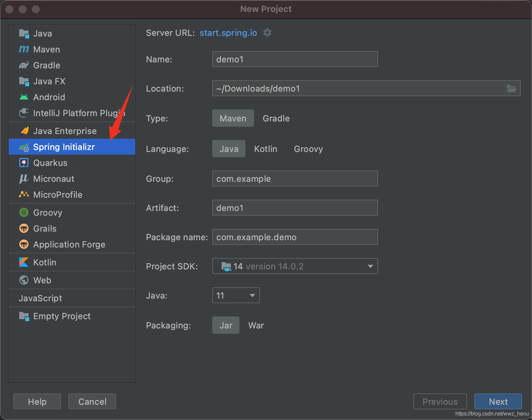Select Maven in the project list
This screenshot has height=420, width=532.
(x=72, y=49)
